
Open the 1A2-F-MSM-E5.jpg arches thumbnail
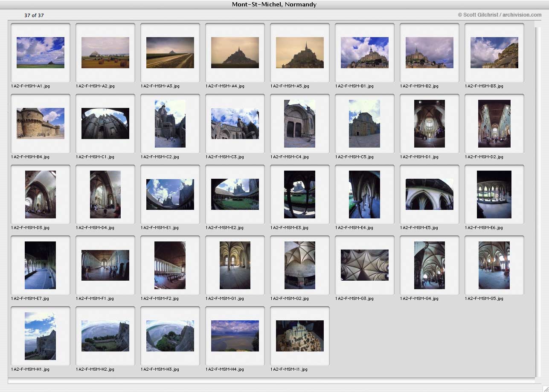(x=430, y=194)
